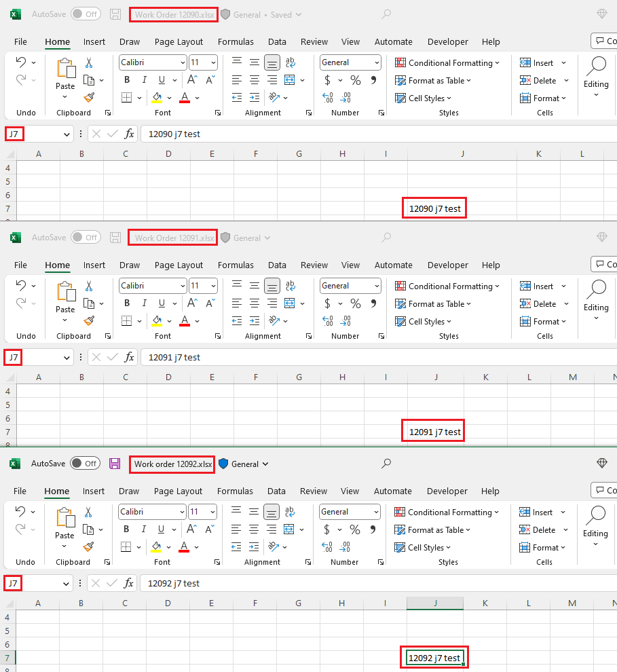Click Paste label in Work order 12092 window
This screenshot has width=617, height=672.
point(64,536)
